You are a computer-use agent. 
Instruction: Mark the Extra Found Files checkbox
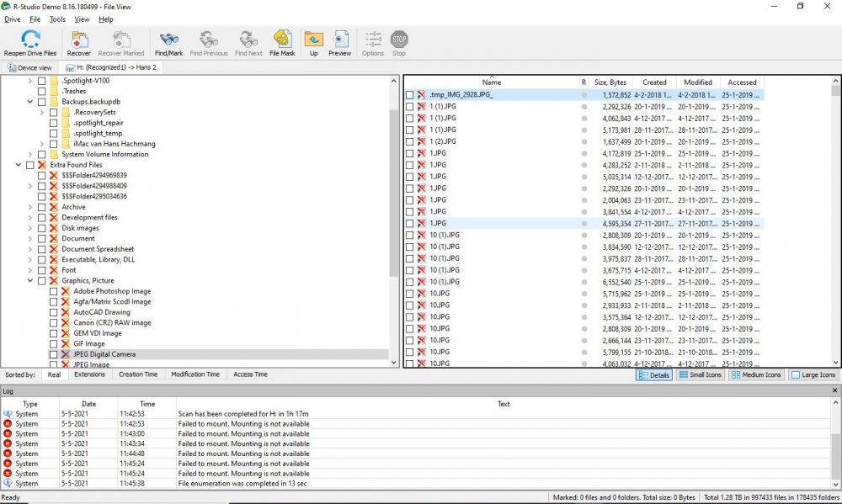coord(30,165)
